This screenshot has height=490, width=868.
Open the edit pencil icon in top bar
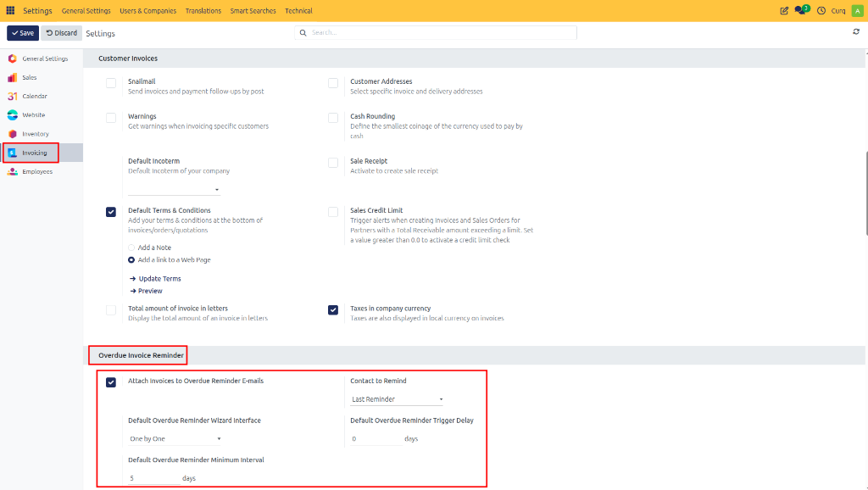784,10
